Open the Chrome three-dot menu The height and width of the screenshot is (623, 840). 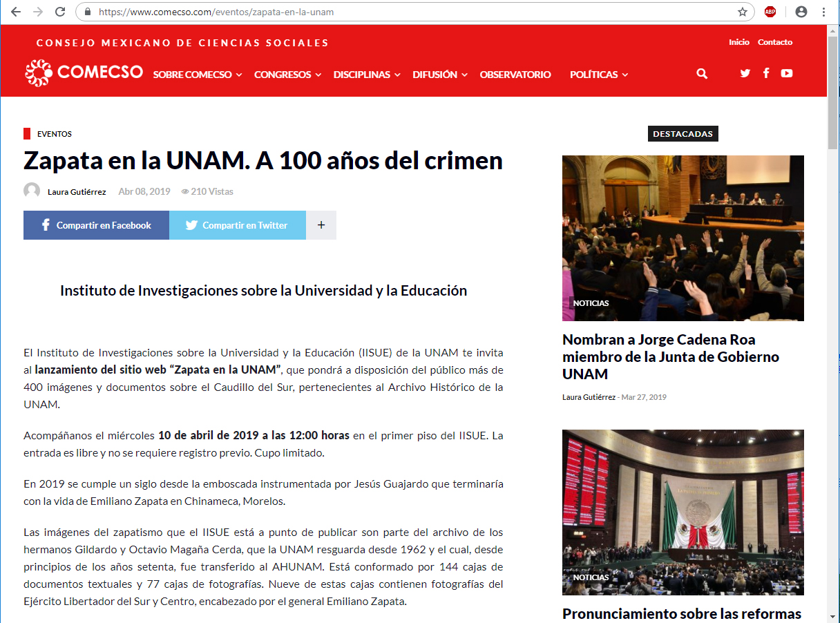pos(823,12)
